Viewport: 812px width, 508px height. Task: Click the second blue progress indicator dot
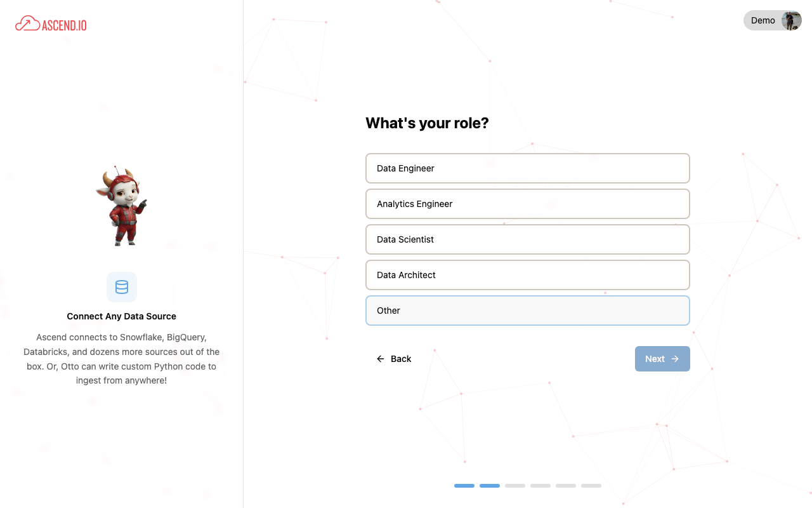click(489, 485)
